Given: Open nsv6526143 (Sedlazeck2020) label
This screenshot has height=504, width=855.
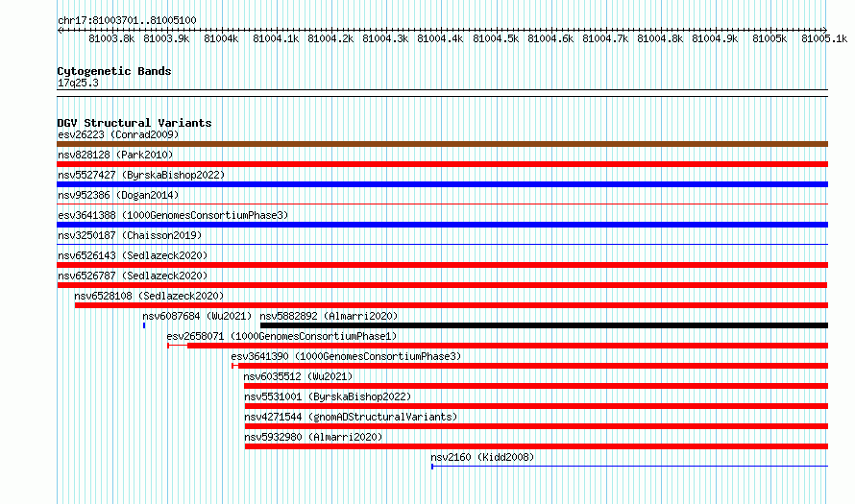Looking at the screenshot, I should click(x=133, y=255).
